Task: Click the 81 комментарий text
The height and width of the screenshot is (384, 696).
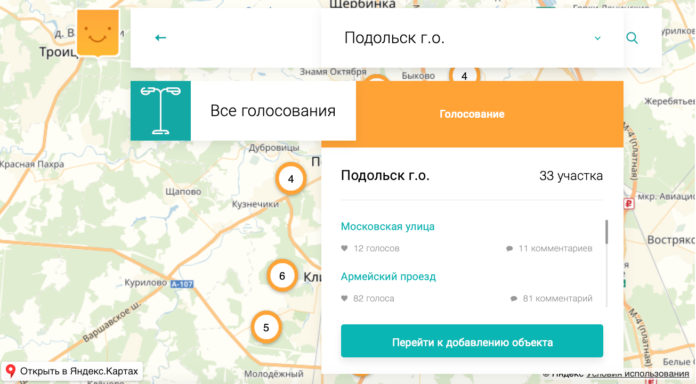Action: pyautogui.click(x=558, y=298)
